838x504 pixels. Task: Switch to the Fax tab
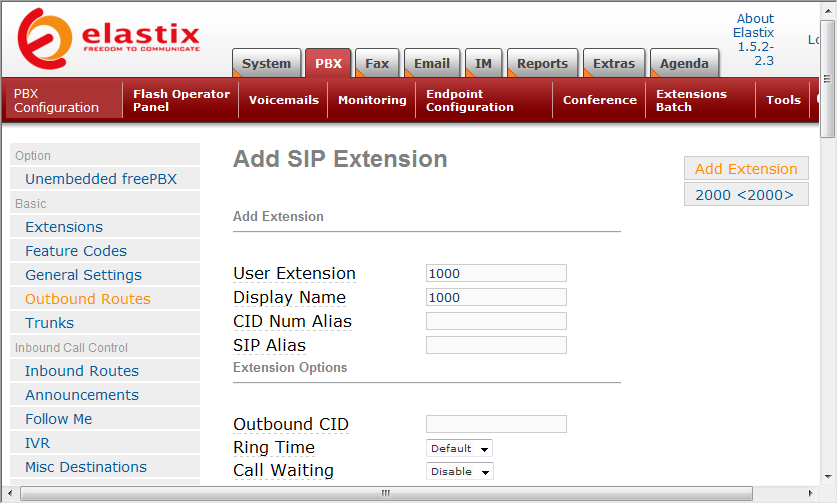[x=377, y=63]
